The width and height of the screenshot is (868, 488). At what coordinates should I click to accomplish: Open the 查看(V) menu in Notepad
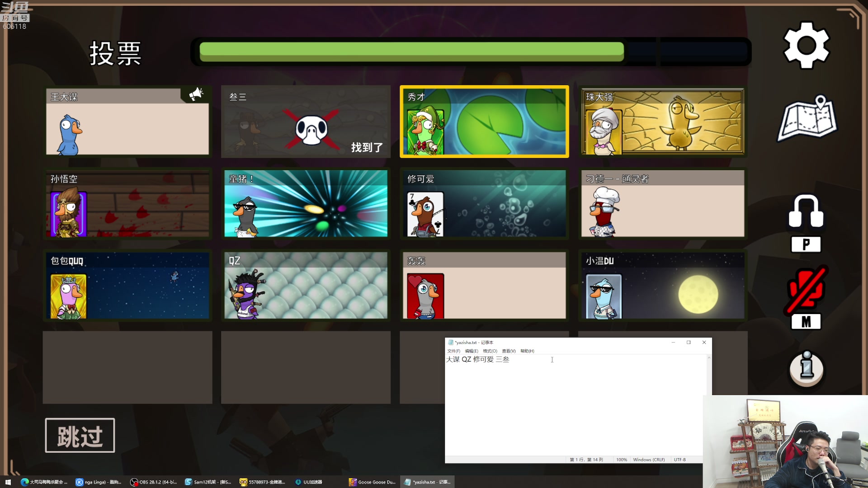coord(509,351)
